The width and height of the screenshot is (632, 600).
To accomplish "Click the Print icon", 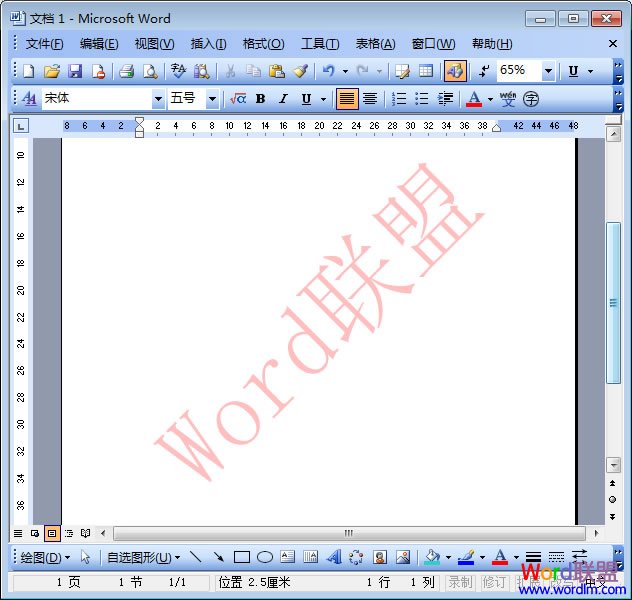I will [126, 71].
